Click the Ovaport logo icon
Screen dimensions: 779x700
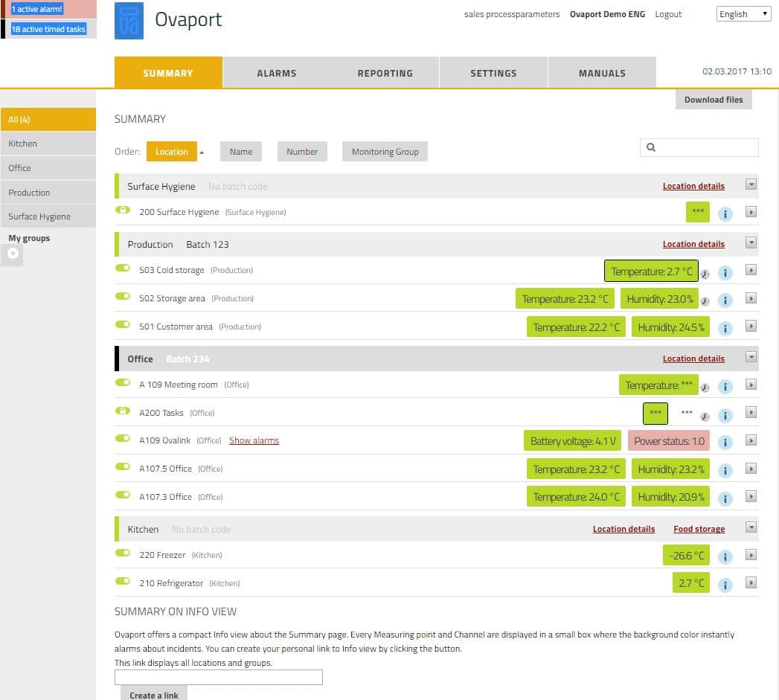click(x=127, y=19)
